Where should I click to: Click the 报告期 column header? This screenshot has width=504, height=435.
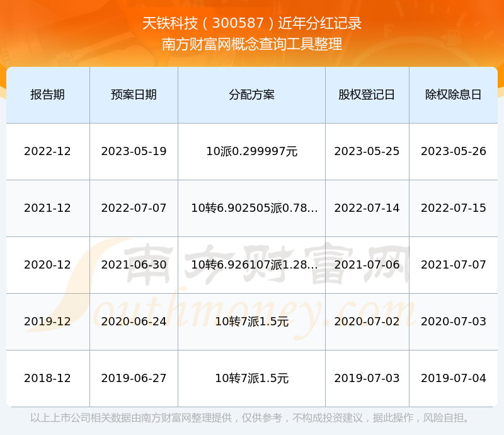48,95
